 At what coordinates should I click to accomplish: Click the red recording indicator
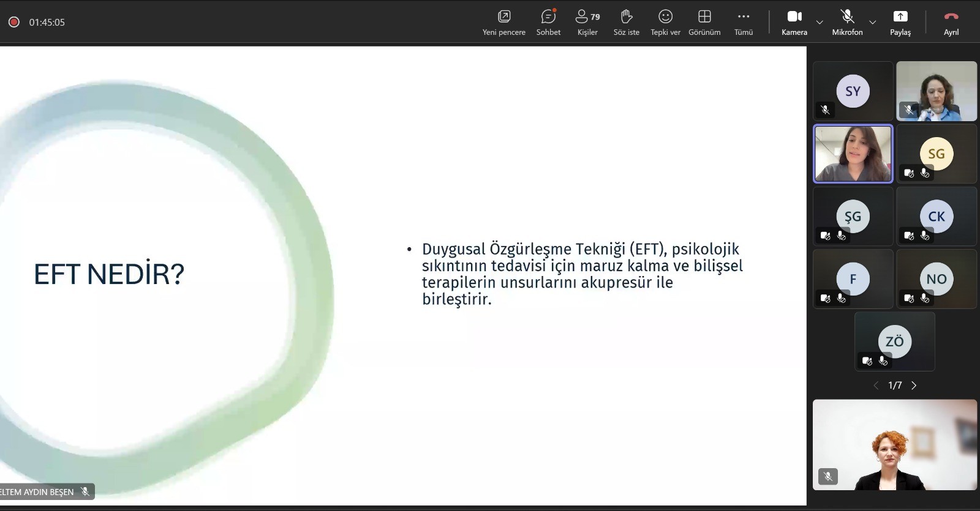click(x=14, y=22)
